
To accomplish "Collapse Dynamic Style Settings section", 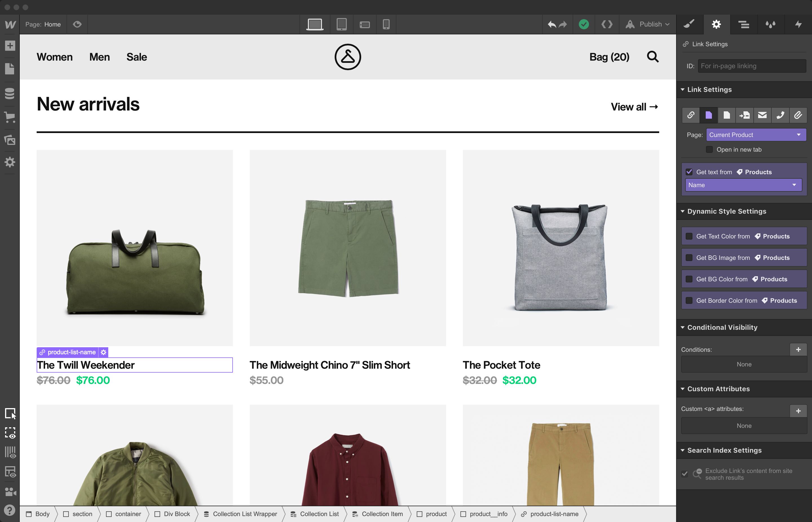I will pyautogui.click(x=744, y=211).
